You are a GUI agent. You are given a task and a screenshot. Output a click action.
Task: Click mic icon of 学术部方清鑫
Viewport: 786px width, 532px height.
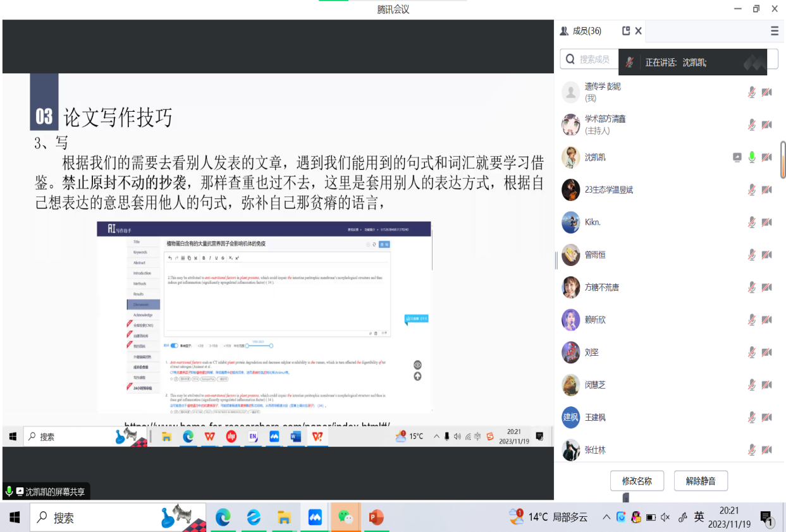(751, 124)
